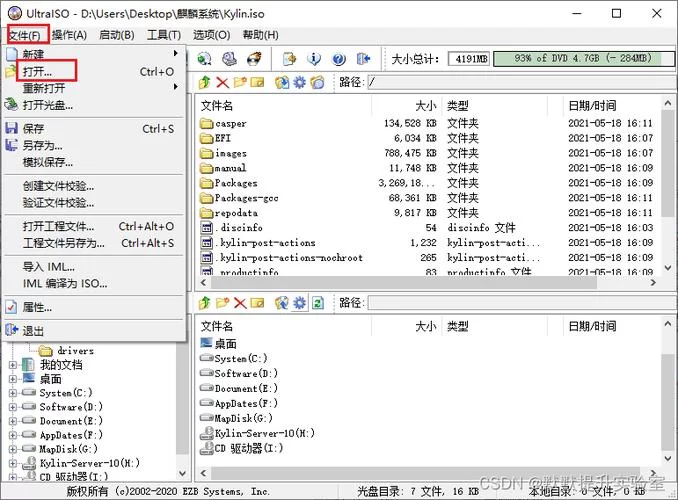Click the DVD capacity usage bar
678x500 pixels.
point(584,58)
